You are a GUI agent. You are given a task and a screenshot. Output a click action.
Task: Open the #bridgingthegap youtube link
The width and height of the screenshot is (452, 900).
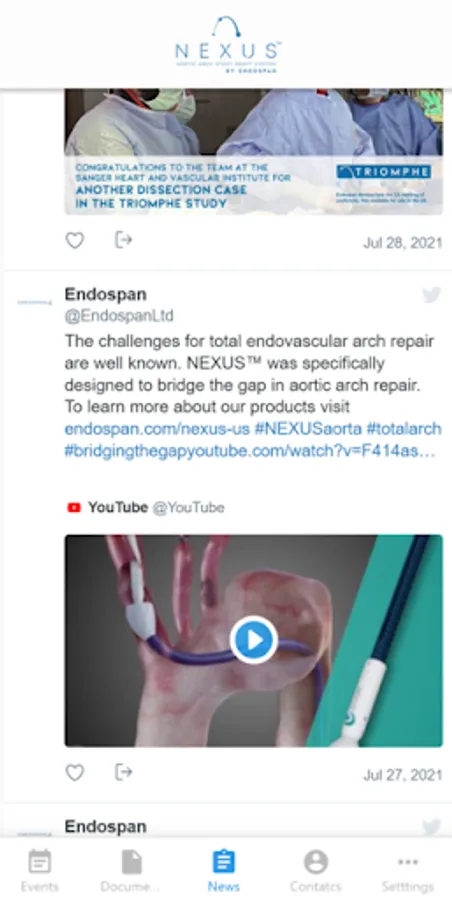(250, 451)
